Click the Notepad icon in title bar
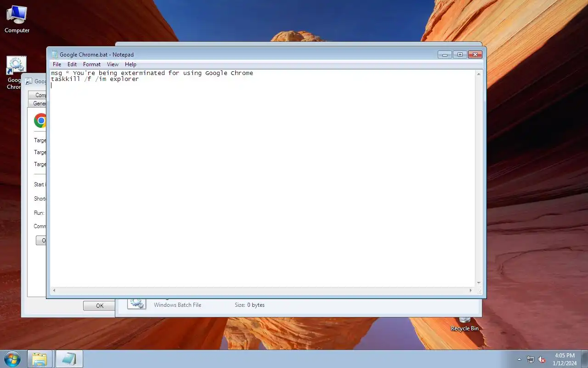The height and width of the screenshot is (368, 588). [55, 54]
